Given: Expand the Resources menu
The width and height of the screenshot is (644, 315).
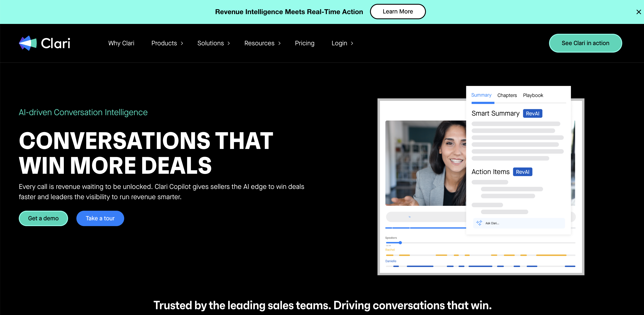Looking at the screenshot, I should [x=262, y=43].
